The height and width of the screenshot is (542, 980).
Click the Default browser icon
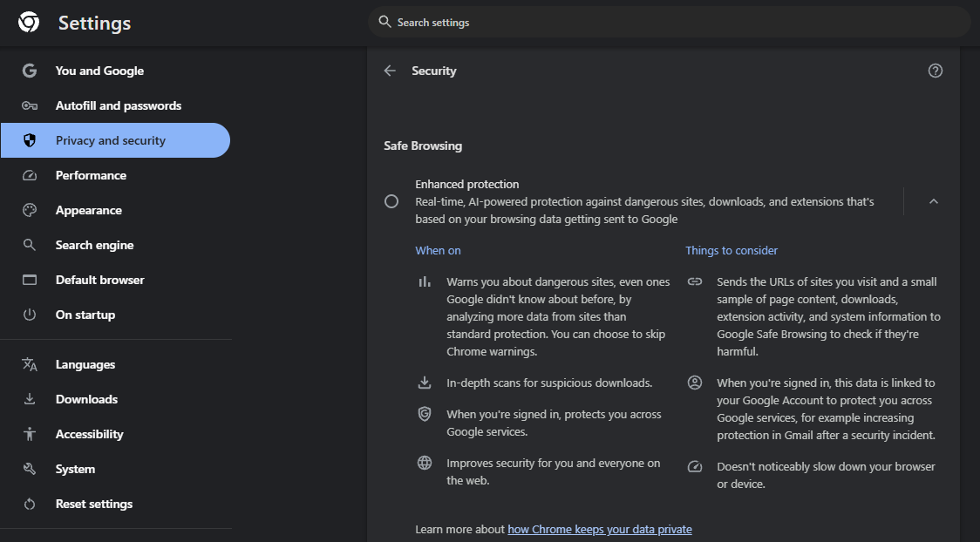(x=29, y=280)
